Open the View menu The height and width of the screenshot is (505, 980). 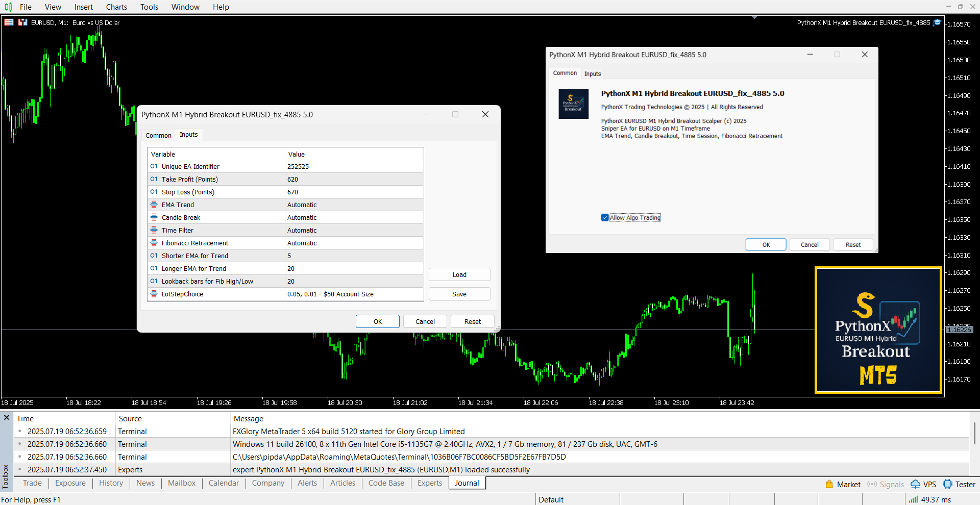click(53, 7)
